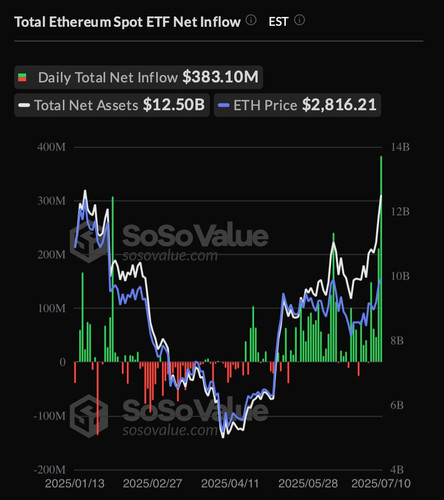
Task: Click the 2025/02/27 date label
Action: click(152, 483)
